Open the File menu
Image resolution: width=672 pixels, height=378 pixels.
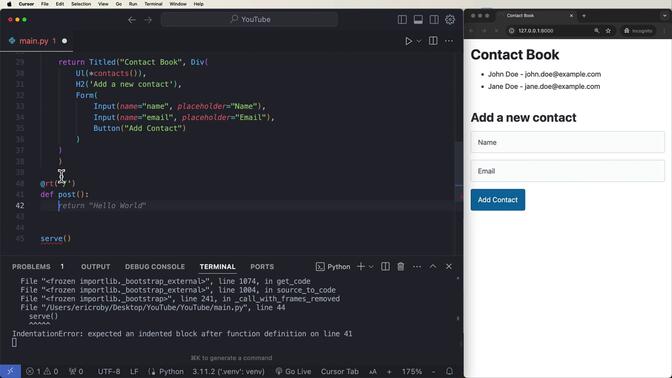pos(45,4)
